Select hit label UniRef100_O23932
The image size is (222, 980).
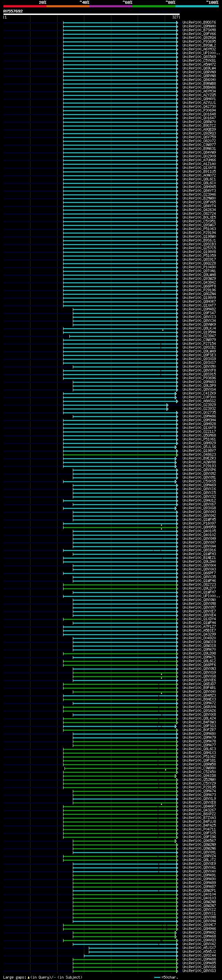tap(199, 408)
